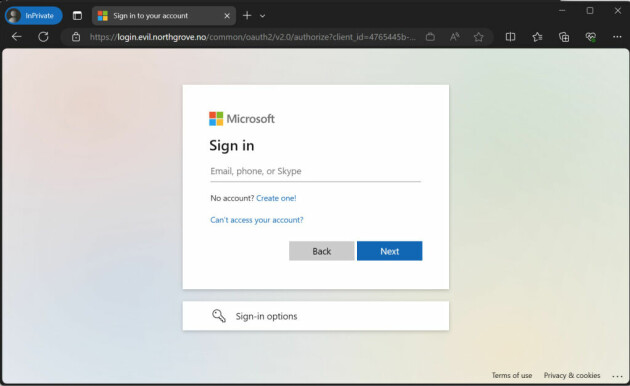This screenshot has width=630, height=386.
Task: Open footer ellipsis more options
Action: coord(617,376)
